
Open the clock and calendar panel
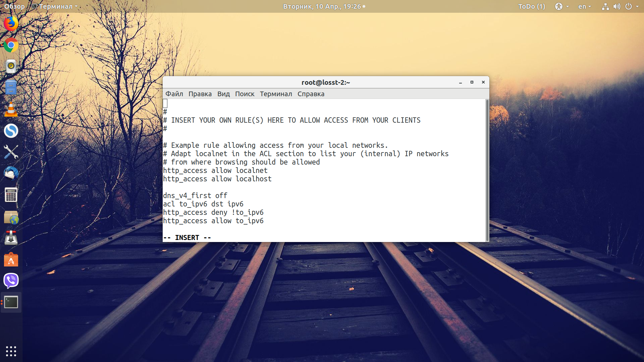click(324, 6)
